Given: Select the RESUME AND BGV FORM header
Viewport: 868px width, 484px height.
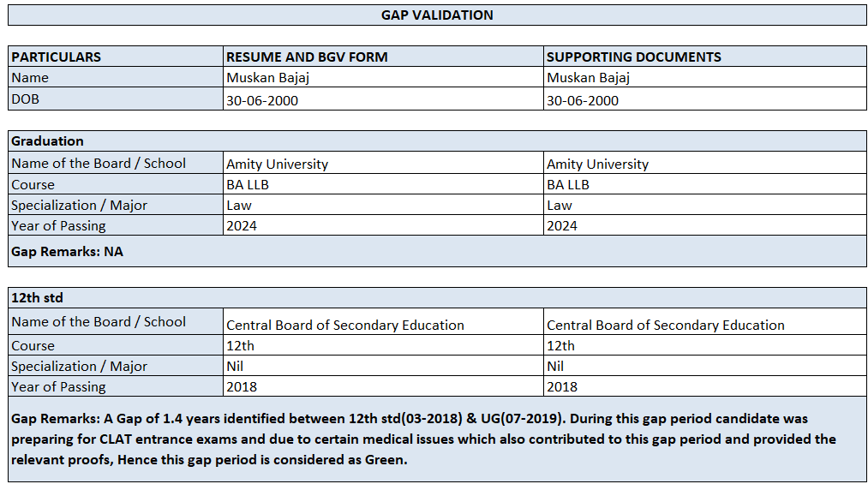Looking at the screenshot, I should coord(383,57).
